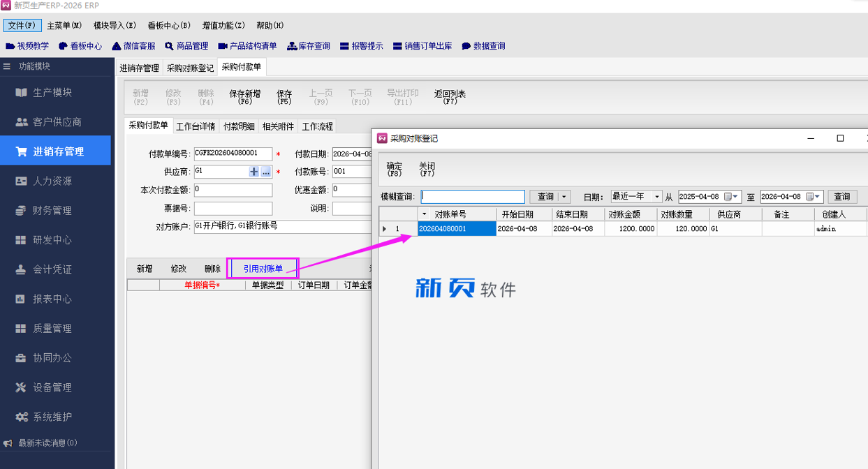Image resolution: width=868 pixels, height=469 pixels.
Task: Open the start date calendar dropdown
Action: (734, 197)
